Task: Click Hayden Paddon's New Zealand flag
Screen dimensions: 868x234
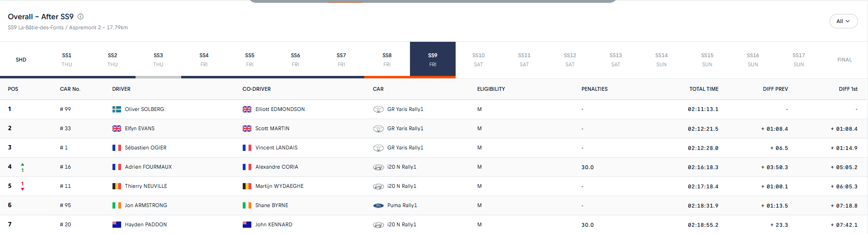Action: 117,224
